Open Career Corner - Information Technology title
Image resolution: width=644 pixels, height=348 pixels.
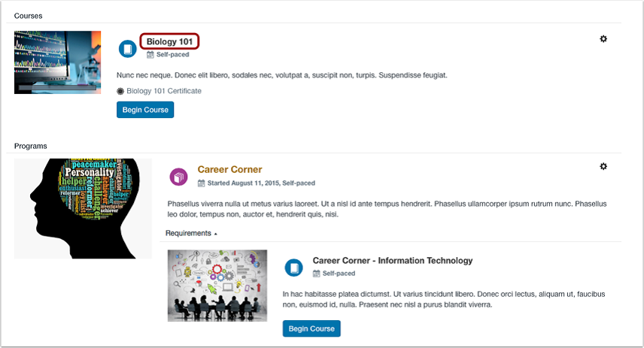point(392,261)
